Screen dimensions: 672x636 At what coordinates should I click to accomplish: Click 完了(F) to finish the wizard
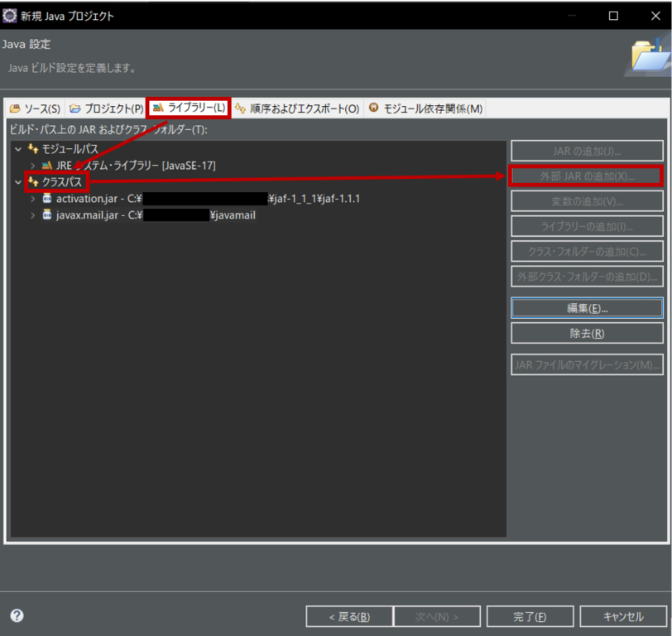tap(529, 617)
